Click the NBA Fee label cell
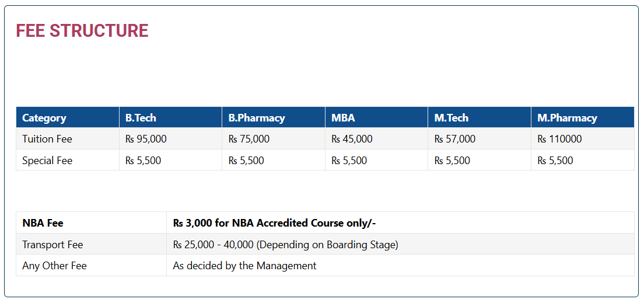This screenshot has height=299, width=644. [43, 222]
